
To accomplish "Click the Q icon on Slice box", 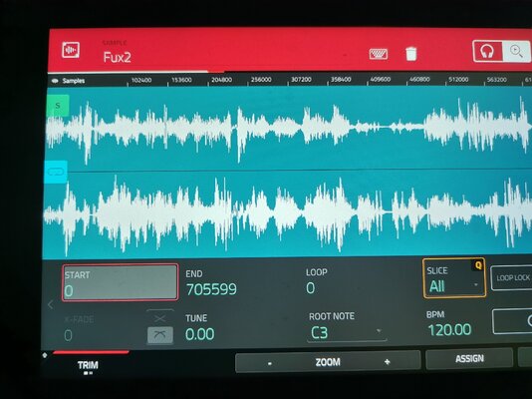I will (x=478, y=265).
